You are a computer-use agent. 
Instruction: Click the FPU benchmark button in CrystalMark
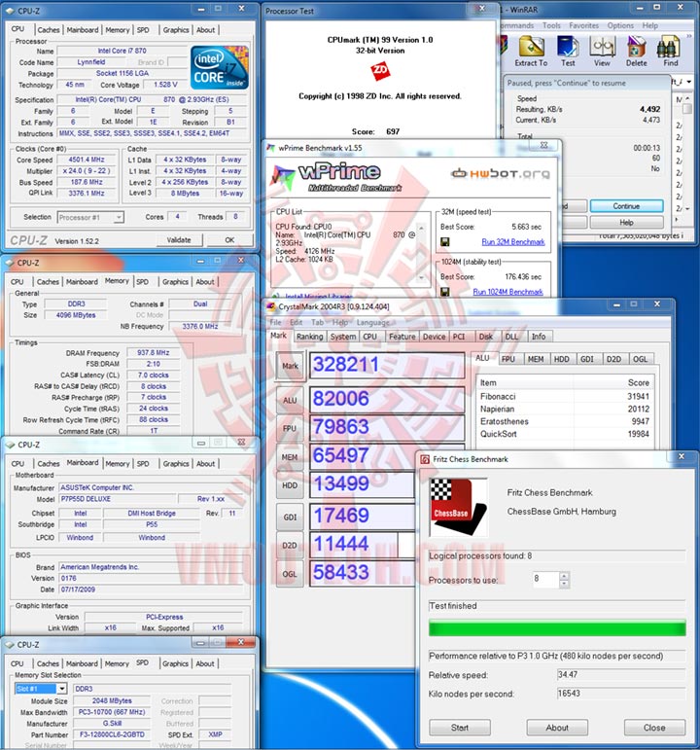coord(291,428)
